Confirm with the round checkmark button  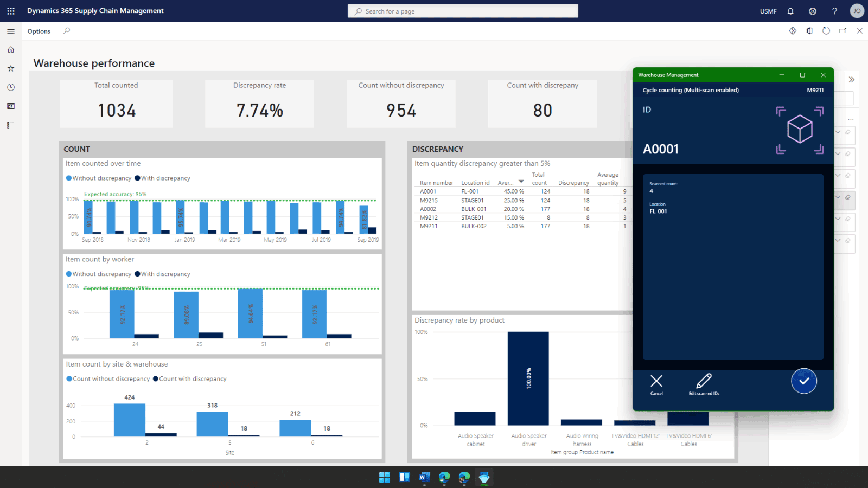click(x=804, y=381)
